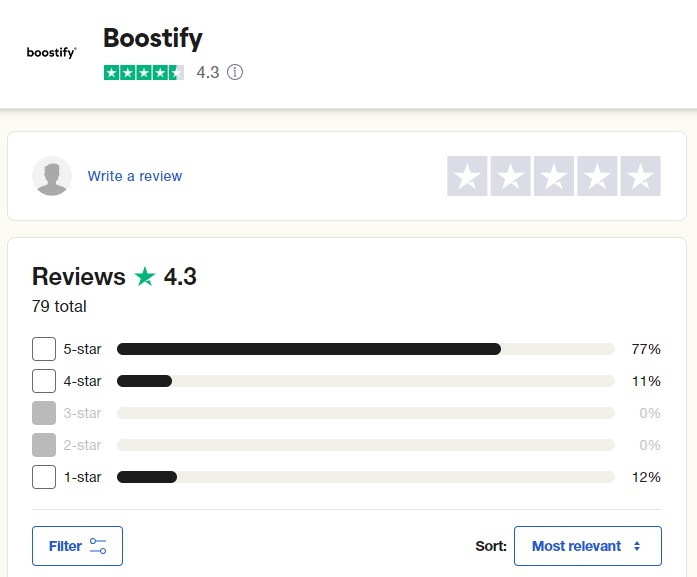Click the 4-star rating bar
Viewport: 697px width, 577px height.
coord(366,381)
